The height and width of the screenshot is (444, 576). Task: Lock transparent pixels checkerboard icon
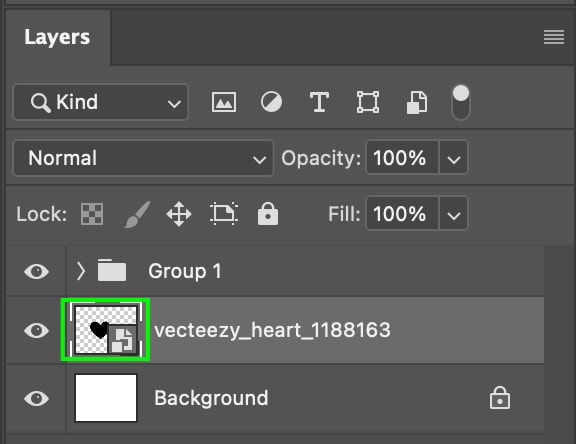pos(92,214)
